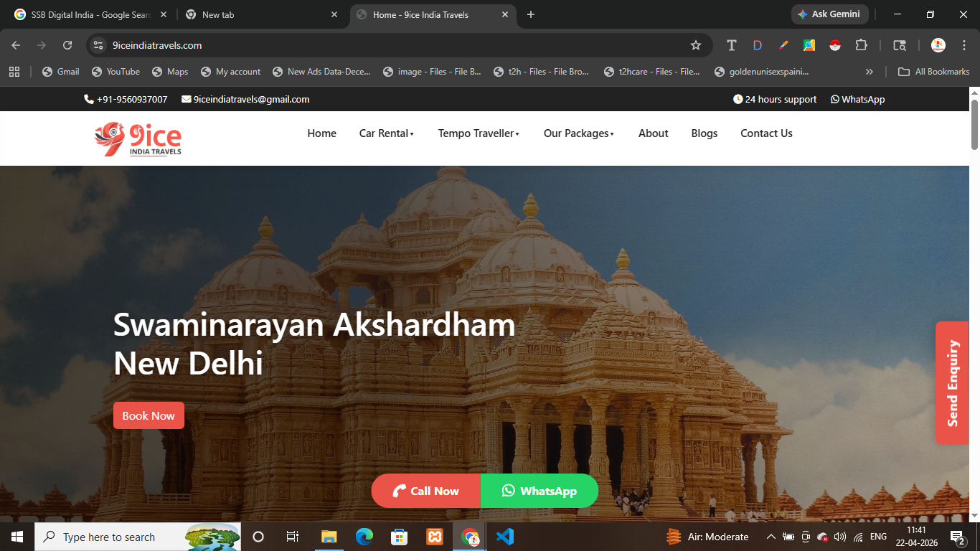The height and width of the screenshot is (551, 980).
Task: Show more bookmarks with chevron
Action: coord(870,72)
